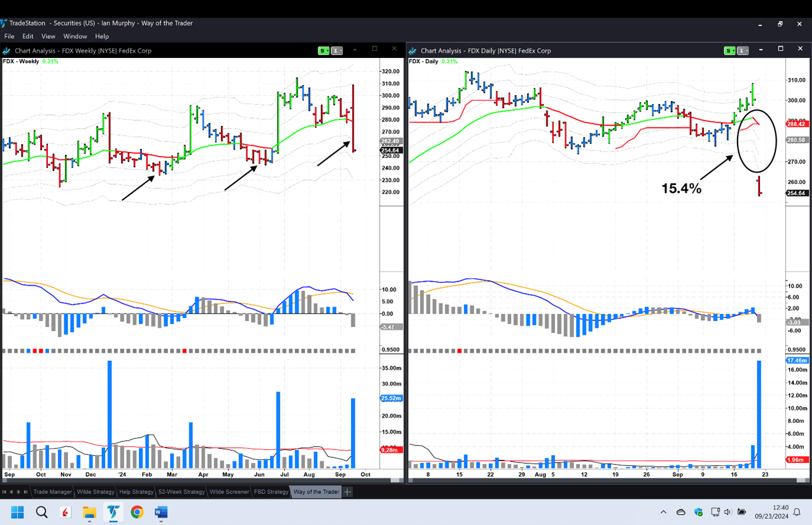Switch to the Wilde Strategy workspace tab
This screenshot has height=525, width=812.
(x=95, y=492)
